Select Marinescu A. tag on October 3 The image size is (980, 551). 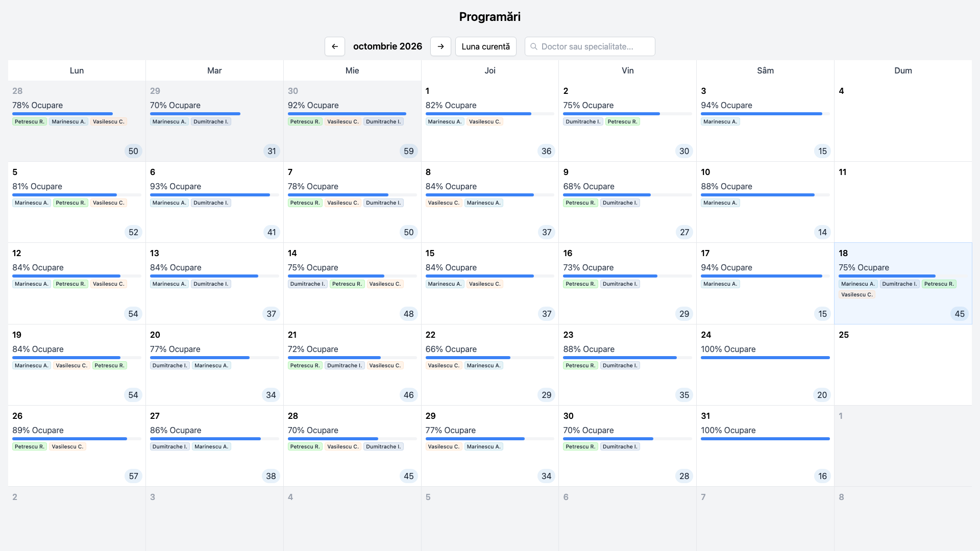click(x=720, y=121)
